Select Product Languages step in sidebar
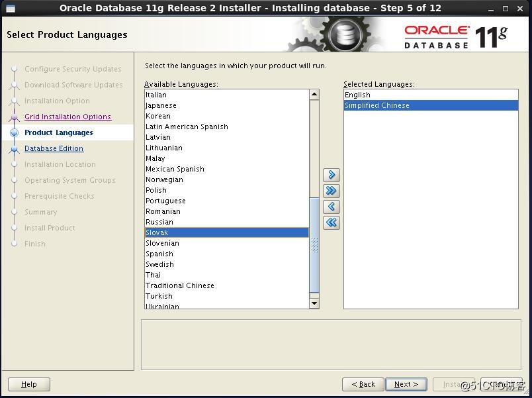Image resolution: width=532 pixels, height=398 pixels. (x=59, y=132)
